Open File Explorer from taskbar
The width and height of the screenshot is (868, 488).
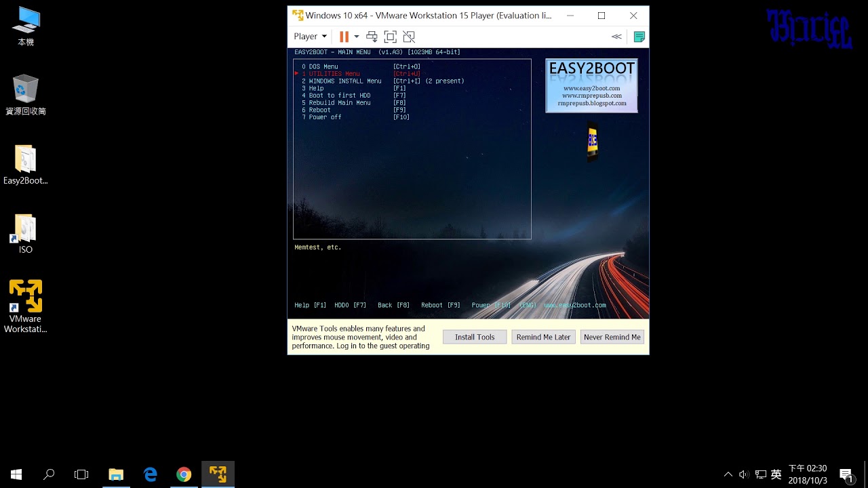(116, 474)
